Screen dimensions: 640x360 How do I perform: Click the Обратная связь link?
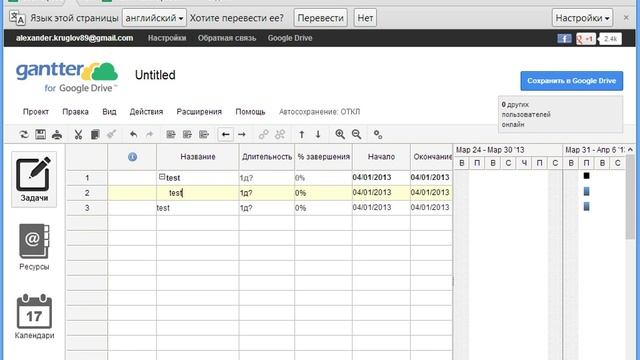(x=227, y=38)
